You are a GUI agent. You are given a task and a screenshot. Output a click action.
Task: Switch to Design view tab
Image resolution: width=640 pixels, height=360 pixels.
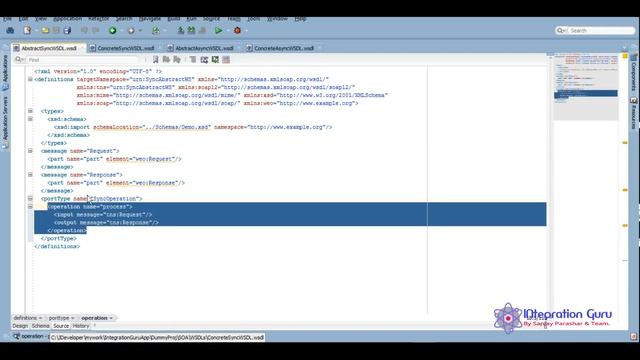[x=20, y=326]
